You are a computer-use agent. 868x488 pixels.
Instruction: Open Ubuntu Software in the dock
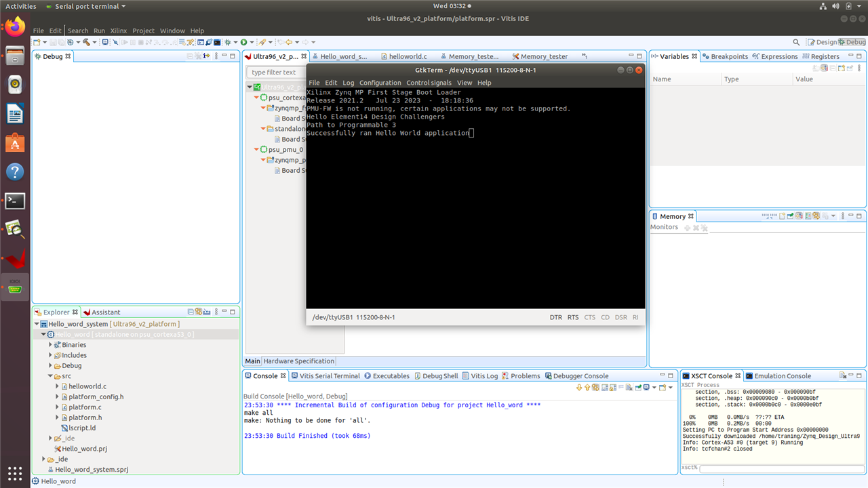pyautogui.click(x=15, y=142)
